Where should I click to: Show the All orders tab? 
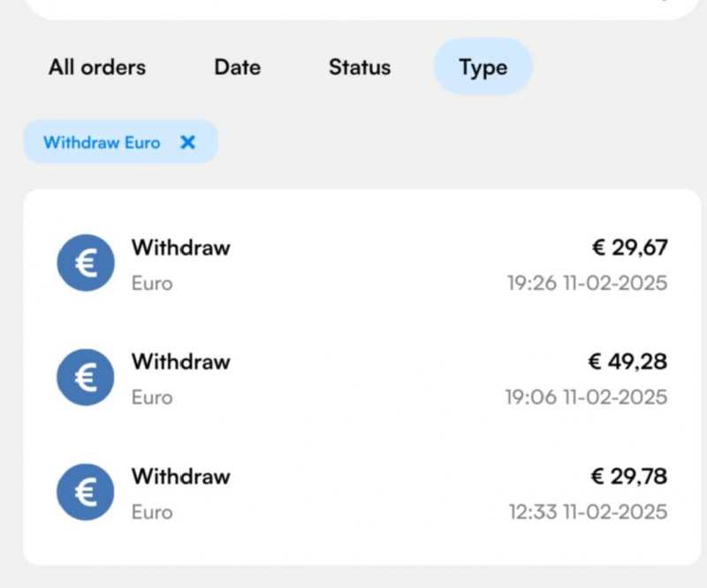click(97, 67)
